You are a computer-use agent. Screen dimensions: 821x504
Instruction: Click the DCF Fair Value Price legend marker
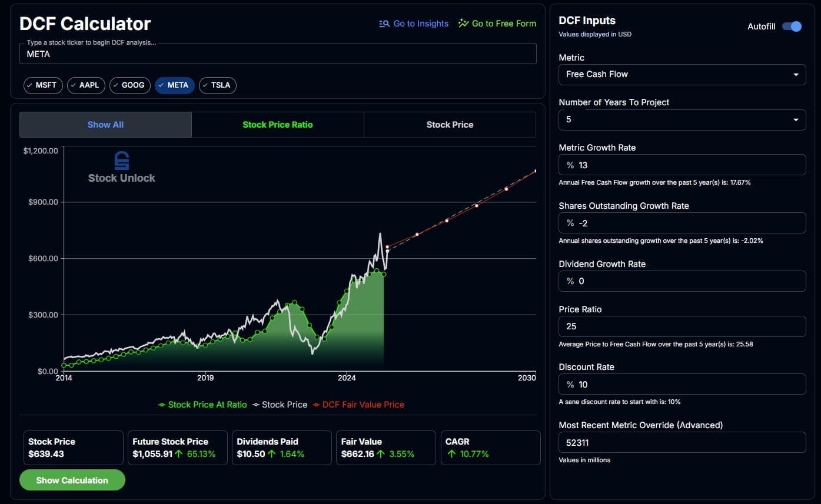(x=317, y=405)
